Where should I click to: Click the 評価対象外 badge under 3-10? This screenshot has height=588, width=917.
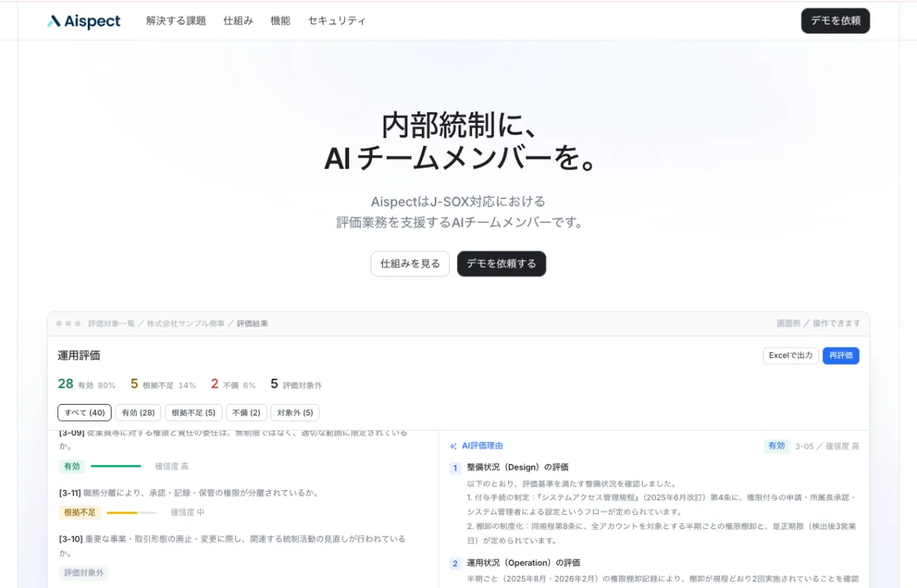pyautogui.click(x=83, y=573)
